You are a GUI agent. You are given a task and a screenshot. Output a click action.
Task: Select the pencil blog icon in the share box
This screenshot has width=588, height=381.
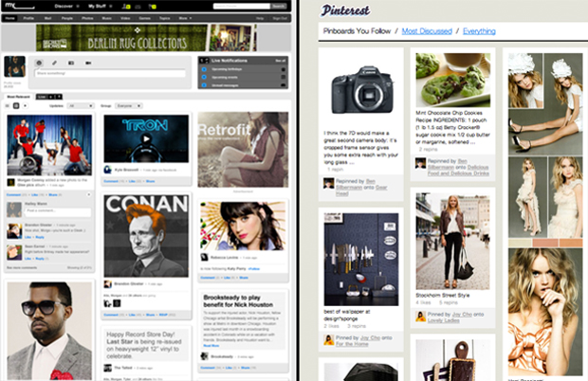54,63
